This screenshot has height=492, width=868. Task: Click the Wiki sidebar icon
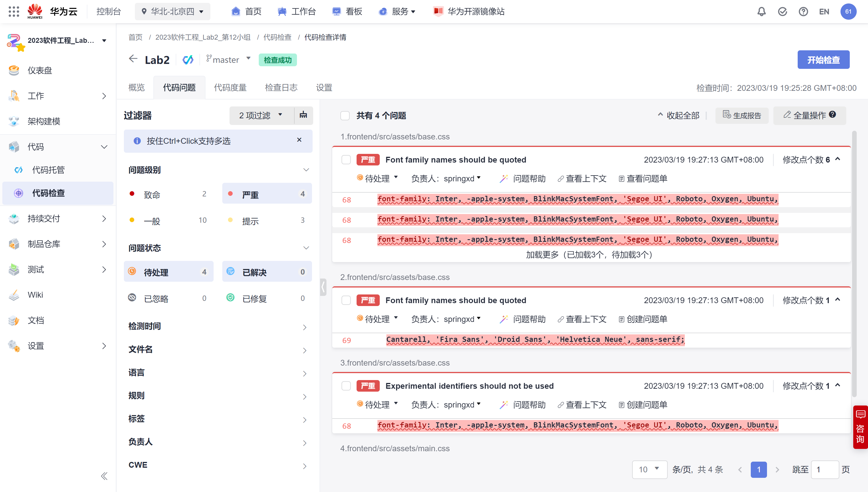(14, 295)
